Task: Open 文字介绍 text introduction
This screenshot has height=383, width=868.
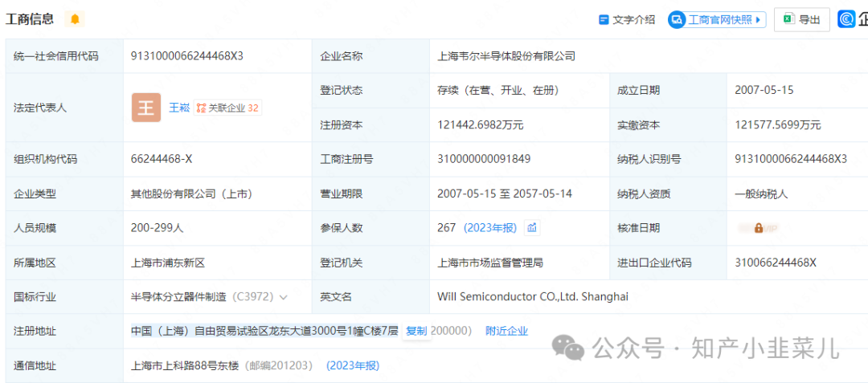Action: [627, 20]
